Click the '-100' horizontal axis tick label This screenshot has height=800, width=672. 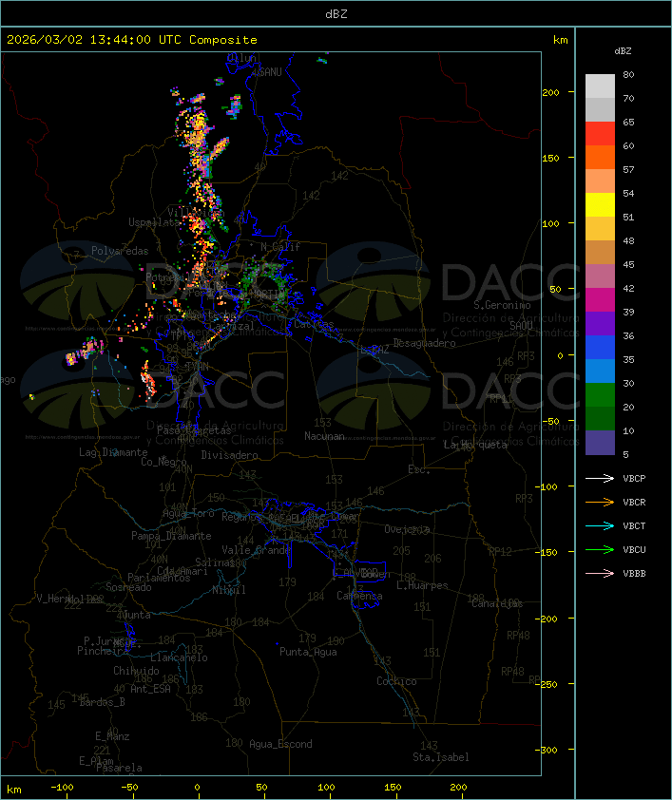tap(62, 788)
